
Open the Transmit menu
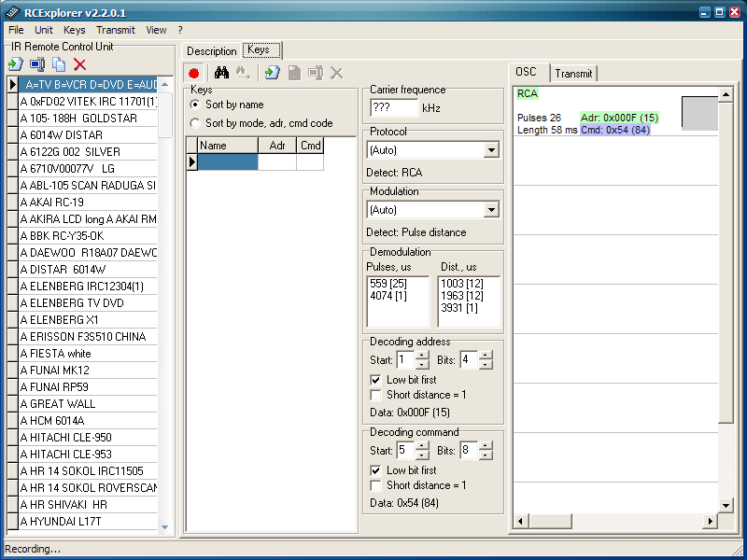(x=115, y=30)
